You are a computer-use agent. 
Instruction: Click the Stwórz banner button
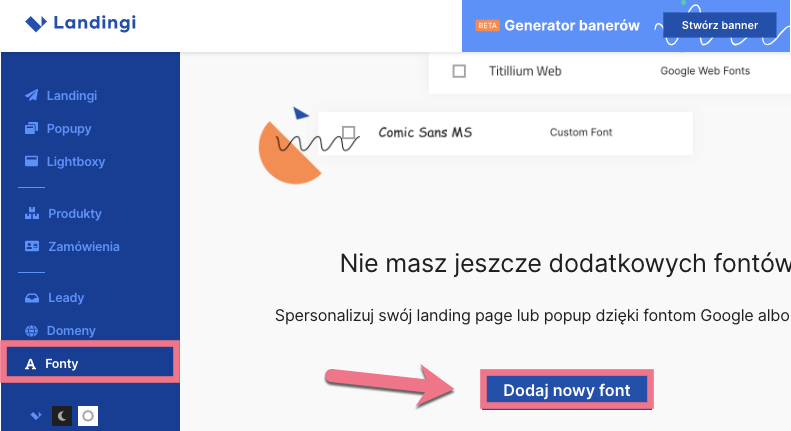pyautogui.click(x=719, y=25)
